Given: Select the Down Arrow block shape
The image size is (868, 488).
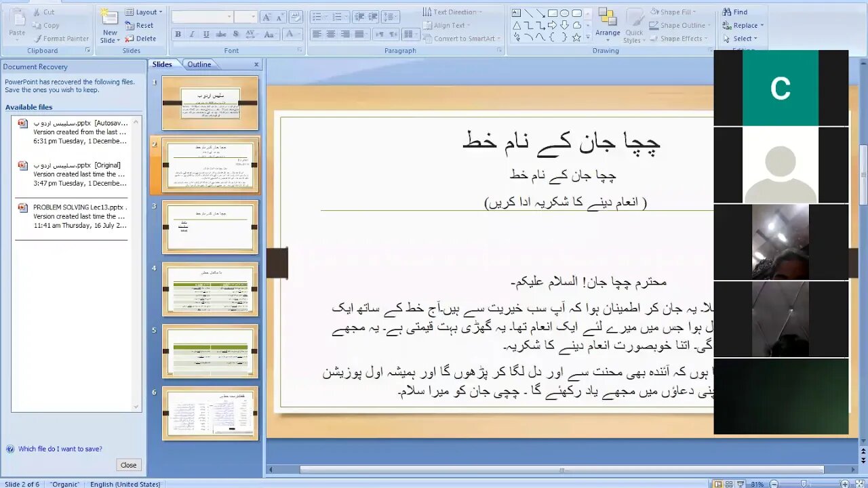Looking at the screenshot, I should pyautogui.click(x=564, y=25).
